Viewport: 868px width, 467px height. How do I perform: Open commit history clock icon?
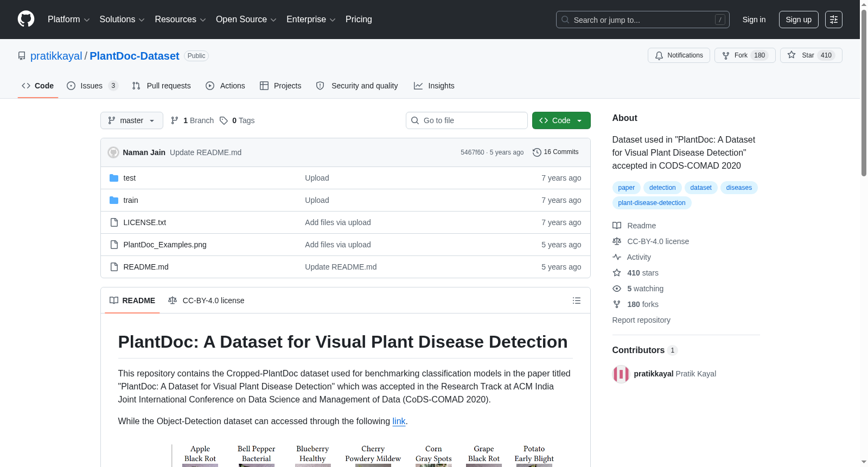coord(537,152)
